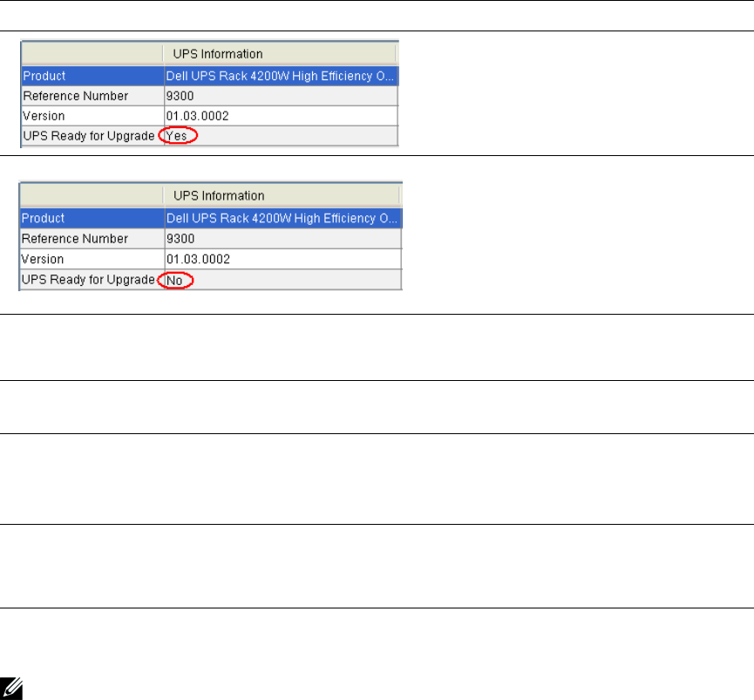The height and width of the screenshot is (700, 754).
Task: Click the 9300 value in the lower table
Action: coord(180,239)
